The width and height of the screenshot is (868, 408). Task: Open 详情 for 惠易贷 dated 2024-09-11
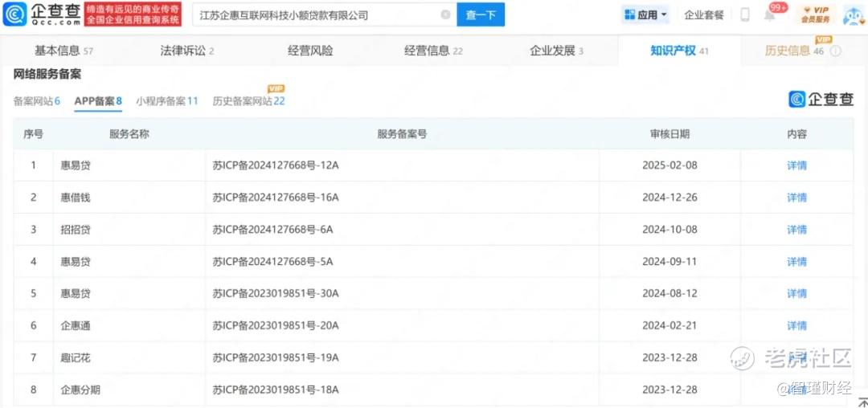[x=796, y=262]
